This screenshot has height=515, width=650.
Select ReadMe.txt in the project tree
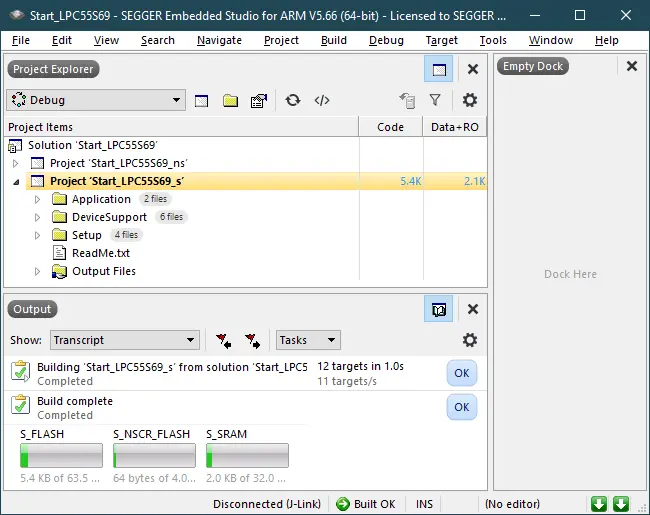101,253
